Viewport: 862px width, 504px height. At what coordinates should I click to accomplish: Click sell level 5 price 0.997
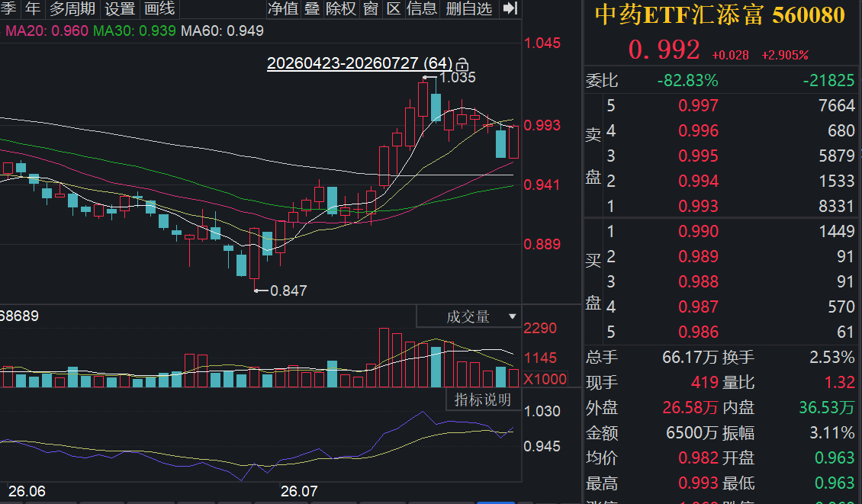click(698, 105)
